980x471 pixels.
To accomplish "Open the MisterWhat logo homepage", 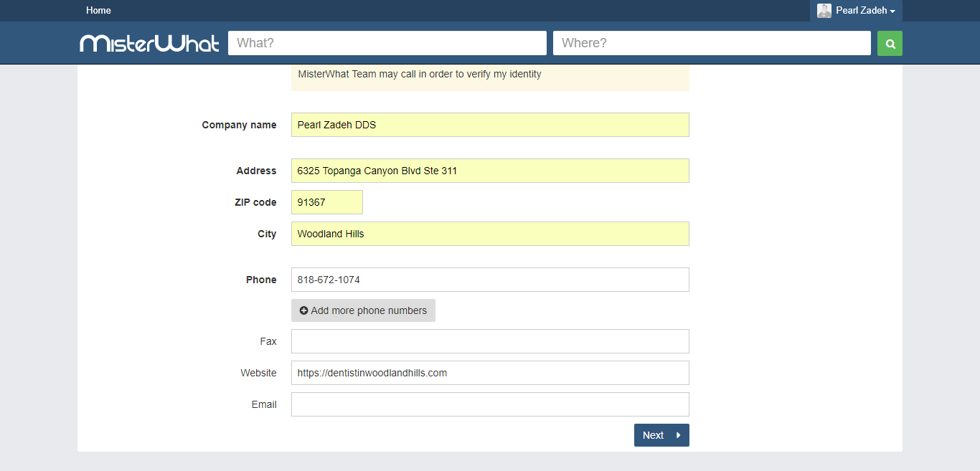I will 149,44.
